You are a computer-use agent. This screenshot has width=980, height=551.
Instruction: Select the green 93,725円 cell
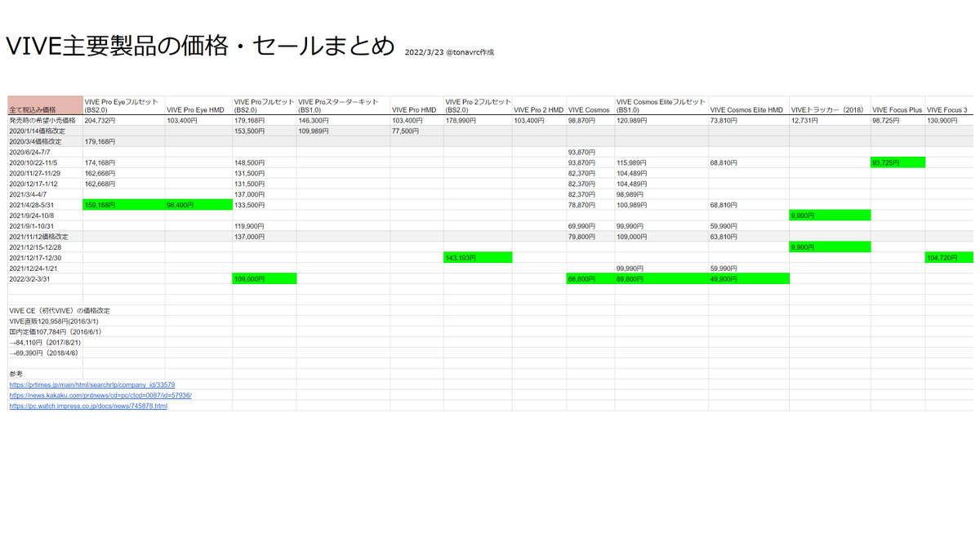tap(898, 162)
